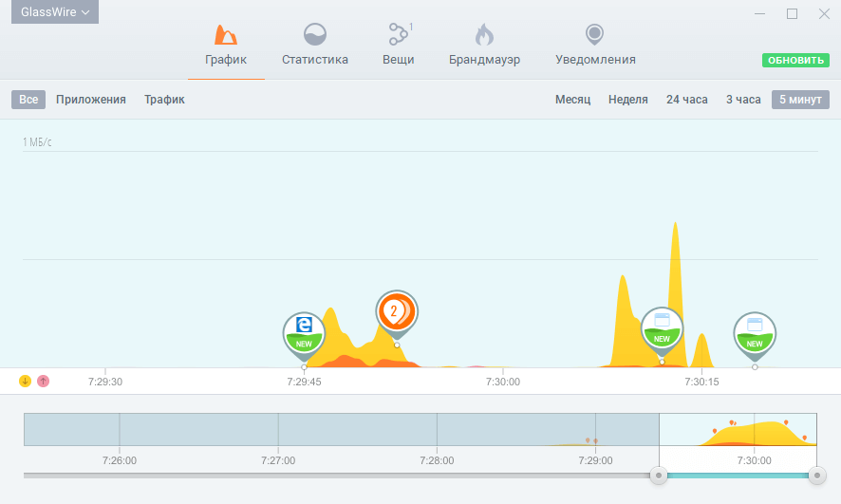The height and width of the screenshot is (504, 841).
Task: Minimize the GlassWire window
Action: (x=760, y=14)
